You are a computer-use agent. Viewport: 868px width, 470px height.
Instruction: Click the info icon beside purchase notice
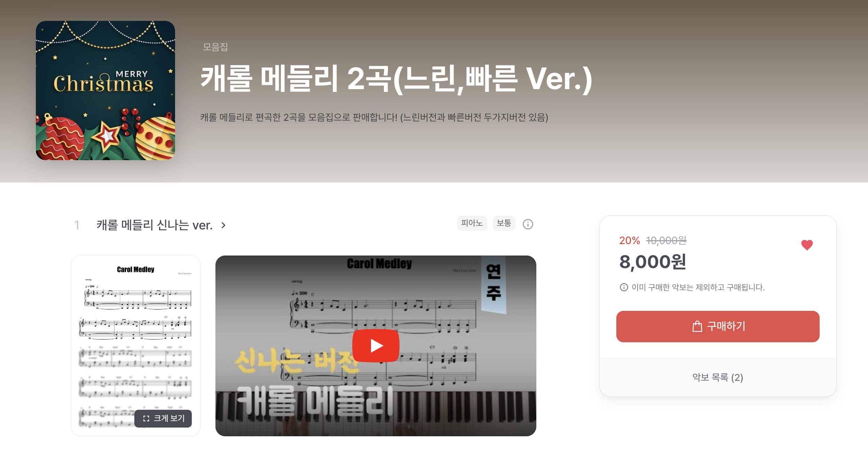pos(624,287)
